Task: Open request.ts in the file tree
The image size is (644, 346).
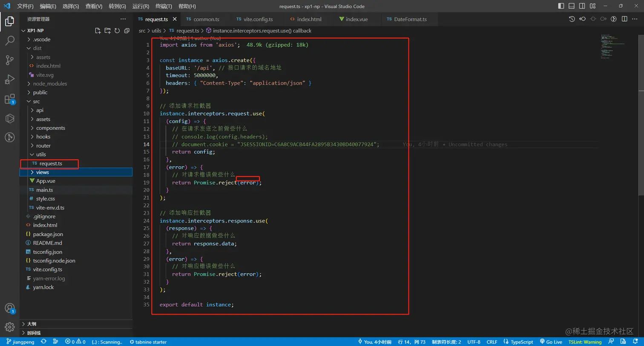Action: 50,163
